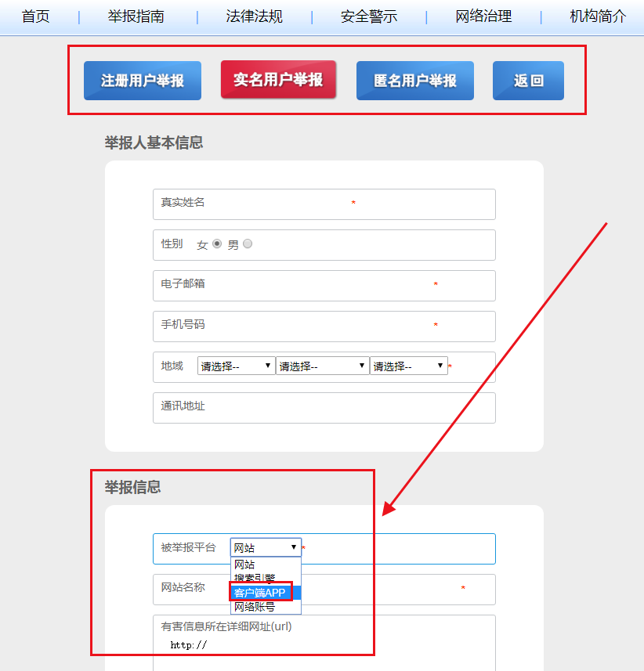Select the 匿名用户举报 button
The width and height of the screenshot is (644, 671).
[415, 81]
